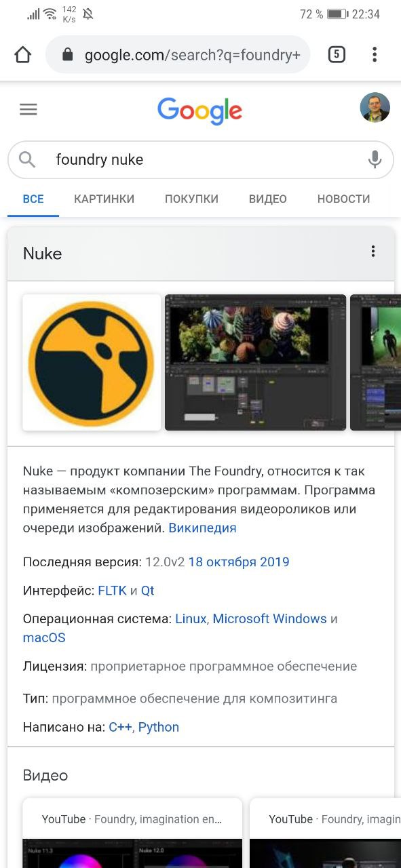401x868 pixels.
Task: Start voice search with microphone icon
Action: coord(375,160)
